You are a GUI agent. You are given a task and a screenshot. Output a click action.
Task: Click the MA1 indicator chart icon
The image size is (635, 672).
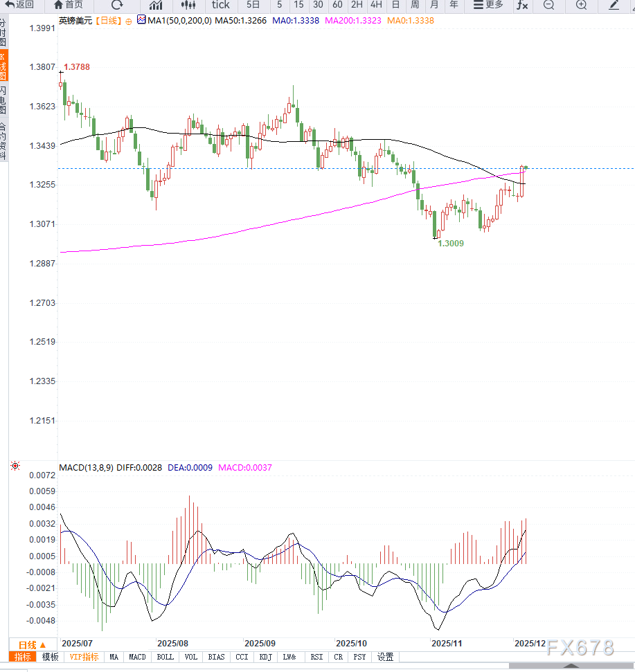coord(141,21)
